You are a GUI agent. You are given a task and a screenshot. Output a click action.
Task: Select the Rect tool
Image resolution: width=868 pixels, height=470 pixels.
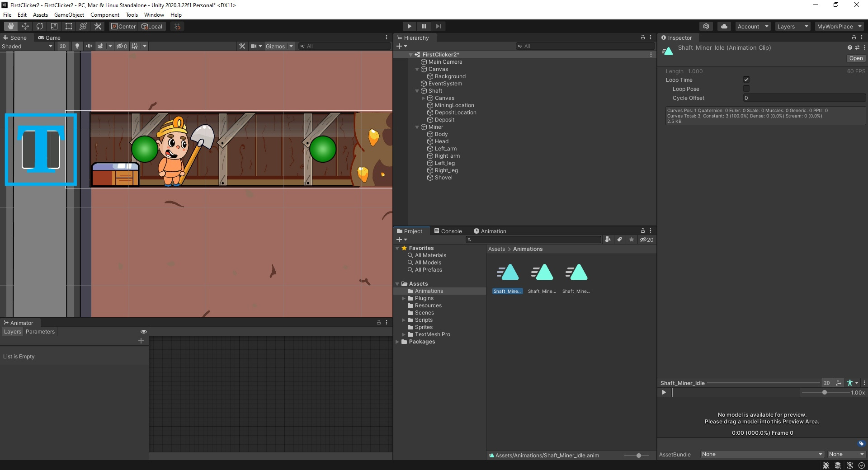tap(69, 26)
